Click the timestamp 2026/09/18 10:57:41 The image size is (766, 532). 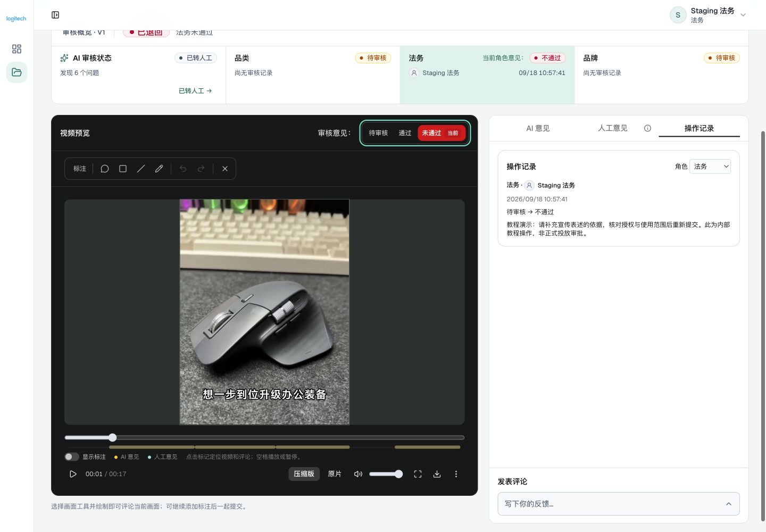click(537, 199)
